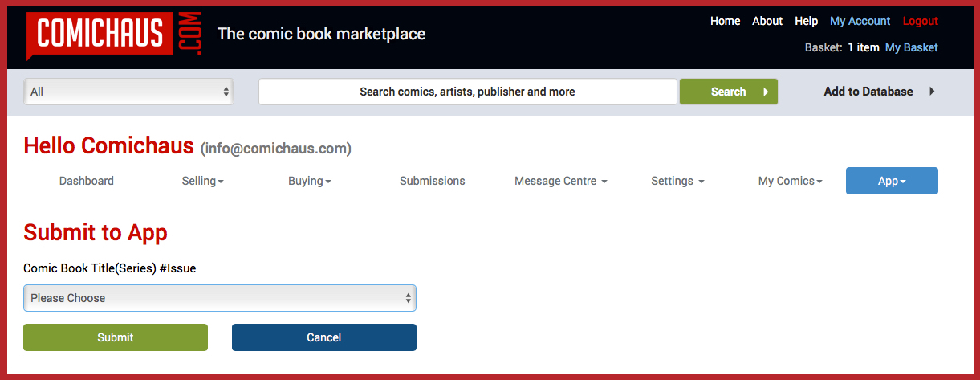
Task: Open the Help link
Action: pos(806,21)
